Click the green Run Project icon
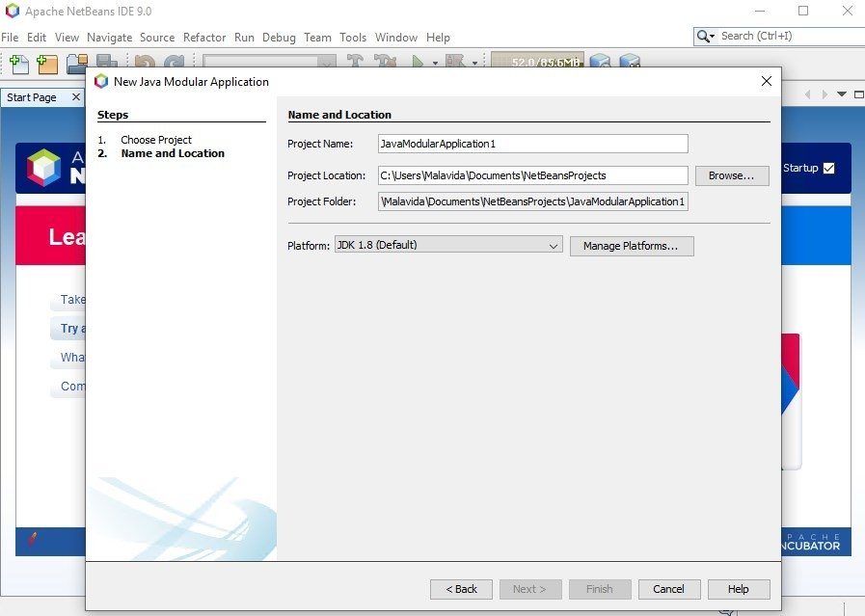 tap(418, 61)
